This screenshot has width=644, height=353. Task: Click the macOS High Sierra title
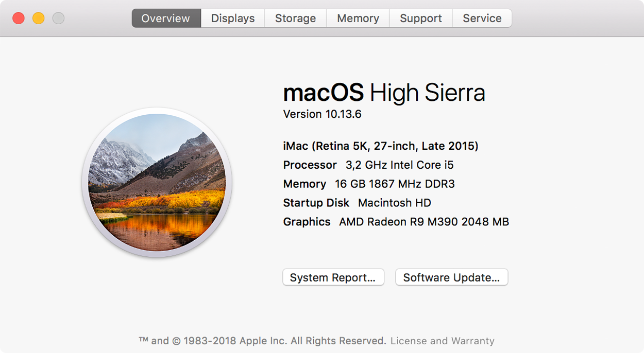(384, 93)
